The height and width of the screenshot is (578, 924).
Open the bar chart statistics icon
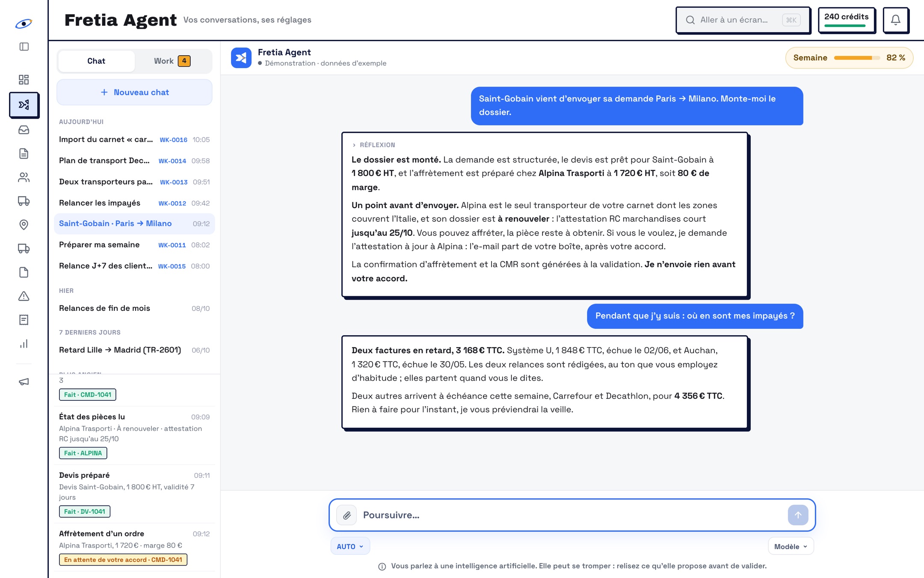pos(24,344)
